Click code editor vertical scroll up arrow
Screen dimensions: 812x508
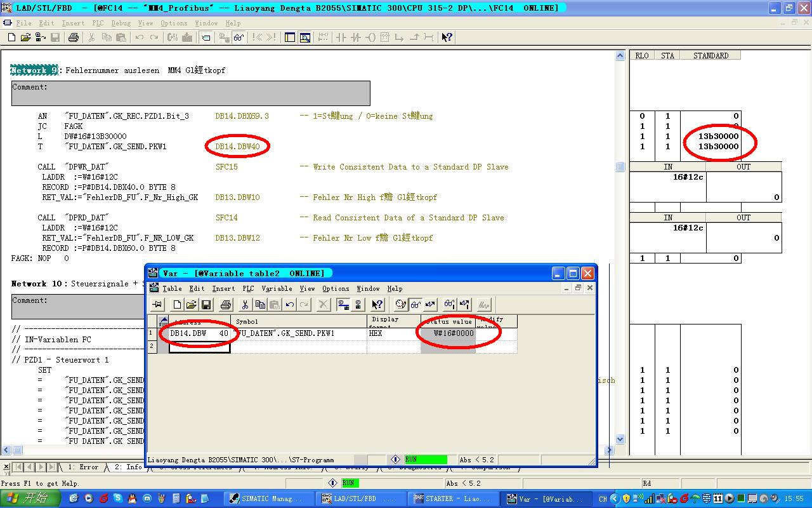(620, 56)
